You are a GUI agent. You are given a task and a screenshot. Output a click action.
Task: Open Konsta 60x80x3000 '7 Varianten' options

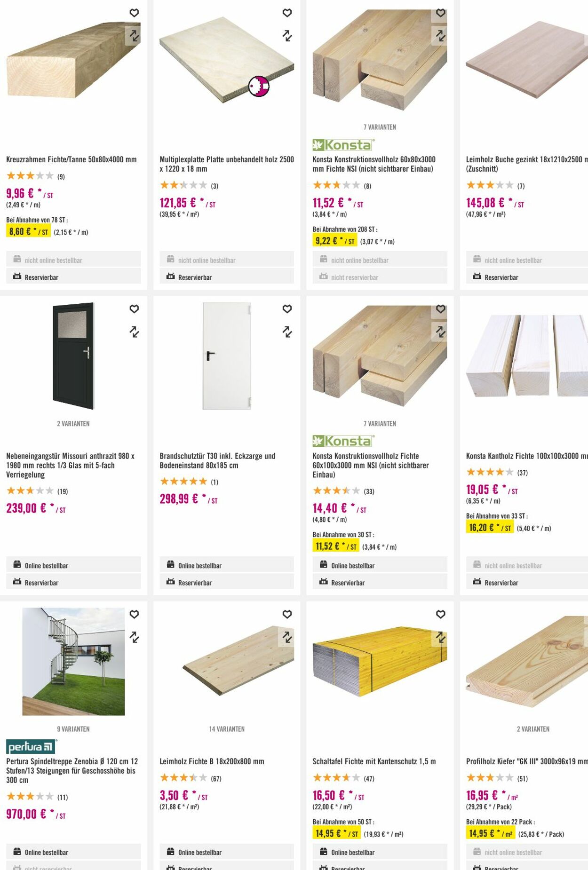[x=380, y=127]
